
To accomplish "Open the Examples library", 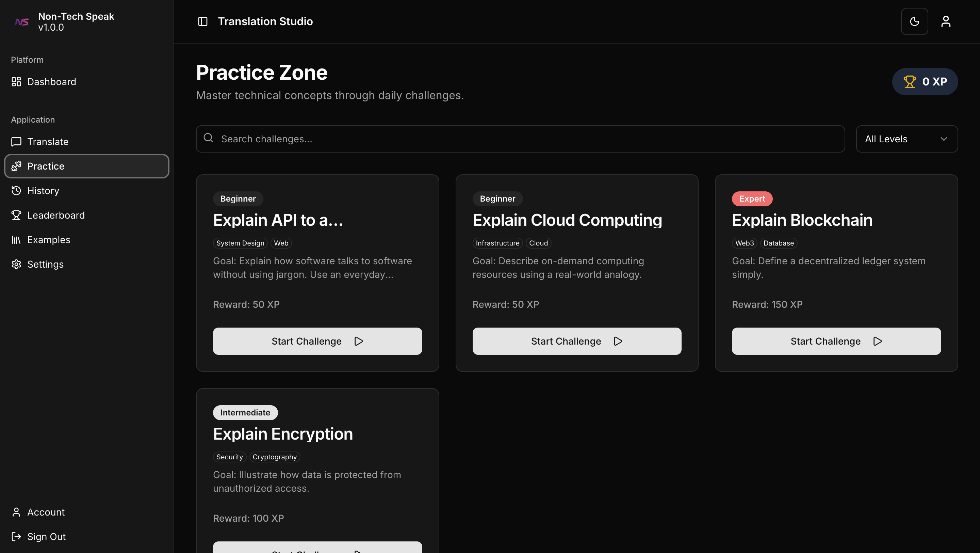I will tap(48, 240).
